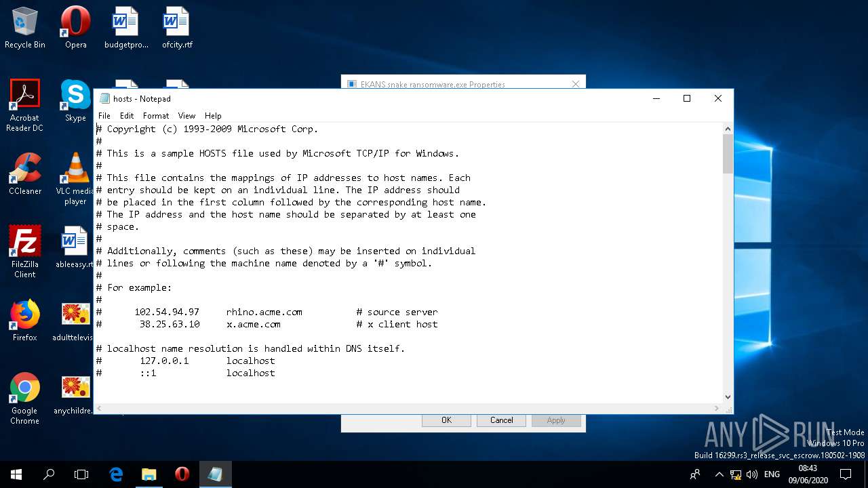Maximize the Notepad window
The image size is (868, 488).
pyautogui.click(x=687, y=98)
